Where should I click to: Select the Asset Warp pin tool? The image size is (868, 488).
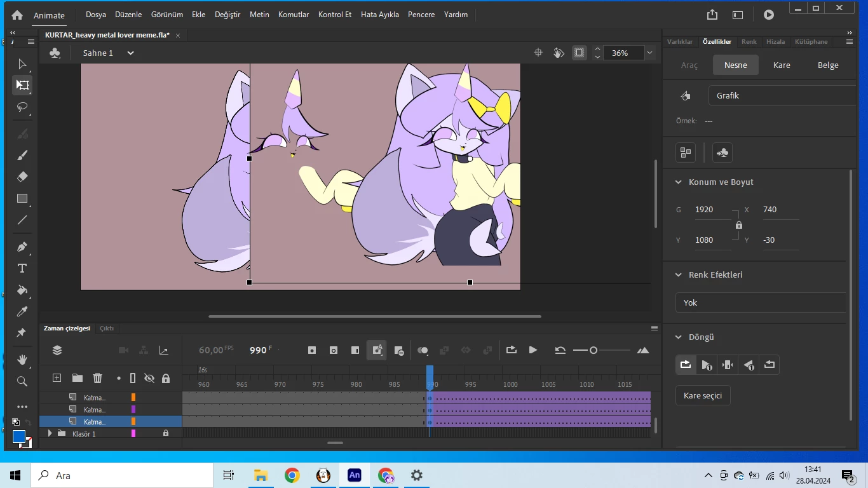point(22,333)
